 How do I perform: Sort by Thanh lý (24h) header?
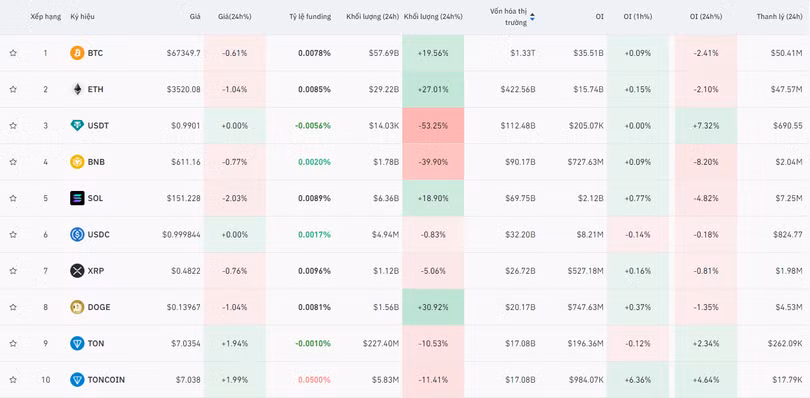[x=780, y=17]
